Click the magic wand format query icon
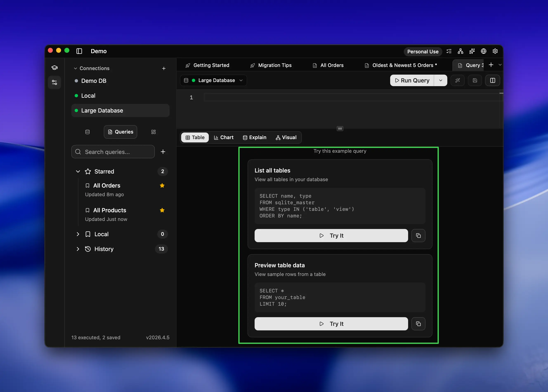The width and height of the screenshot is (548, 392). tap(457, 80)
